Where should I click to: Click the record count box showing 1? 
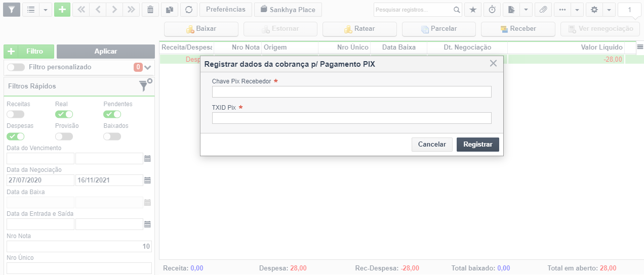click(629, 10)
